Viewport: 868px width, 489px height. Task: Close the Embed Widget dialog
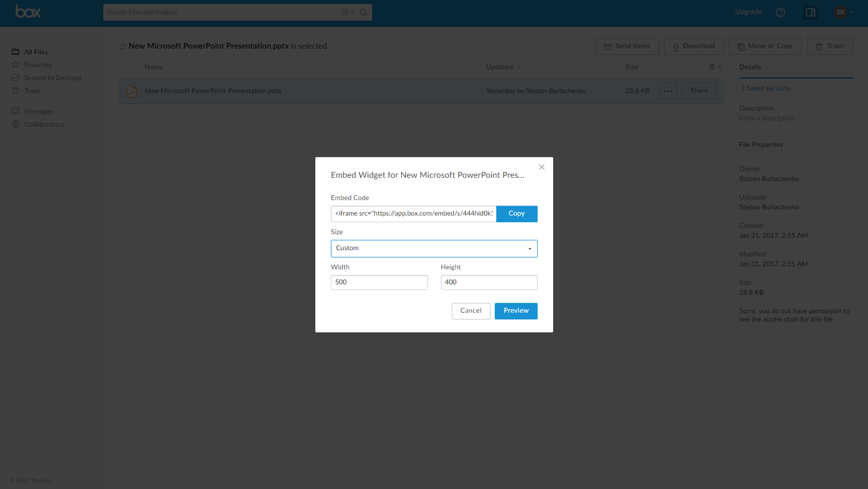pyautogui.click(x=542, y=167)
